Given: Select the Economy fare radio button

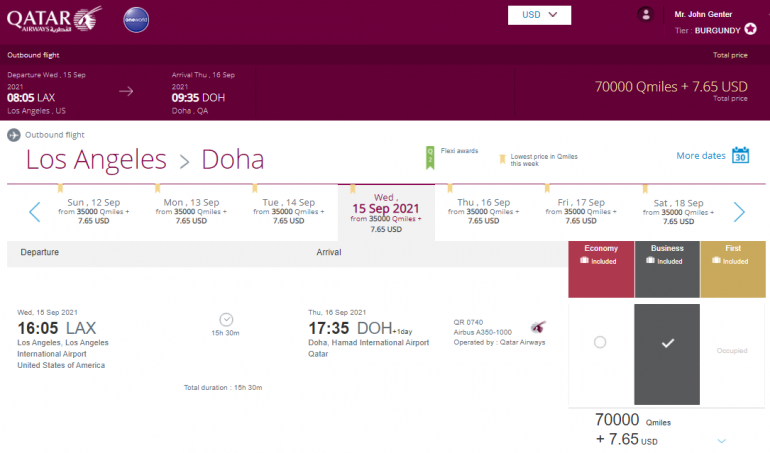Looking at the screenshot, I should tap(600, 342).
